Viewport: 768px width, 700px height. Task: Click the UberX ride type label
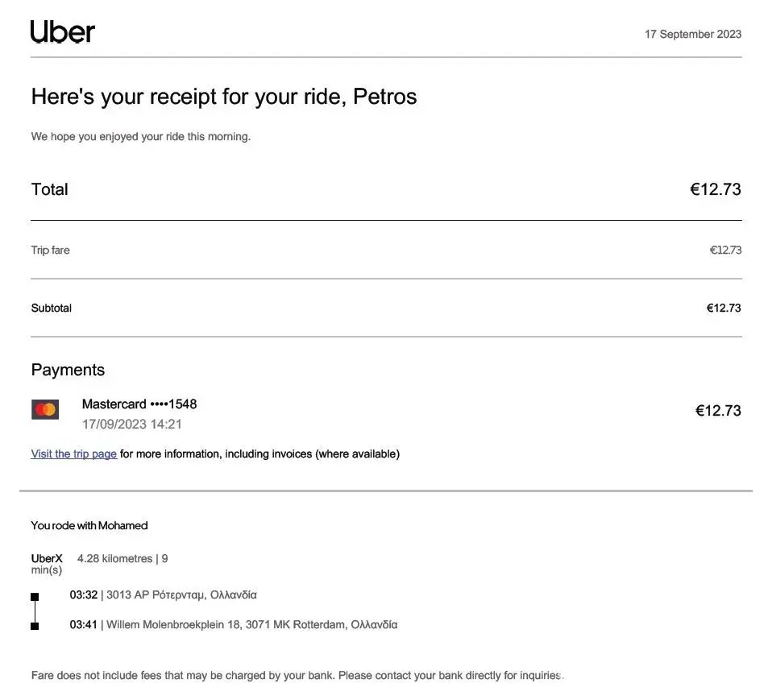pyautogui.click(x=46, y=559)
